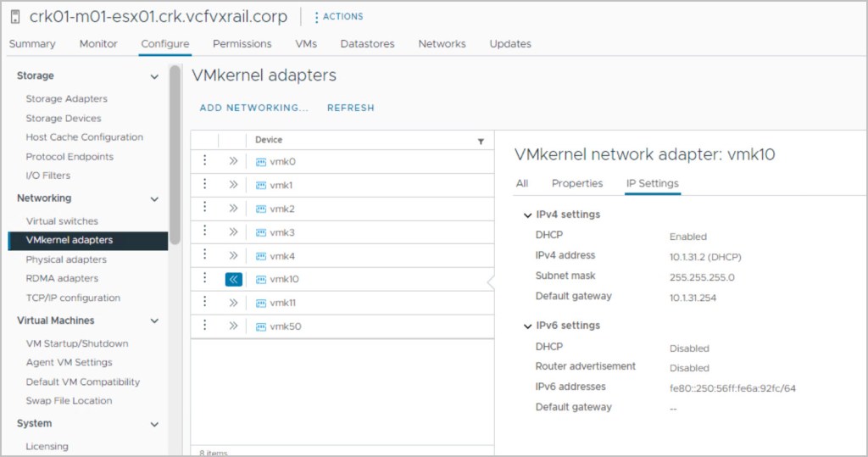Click the host icon beside the hostname
This screenshot has height=457, width=868.
14,16
